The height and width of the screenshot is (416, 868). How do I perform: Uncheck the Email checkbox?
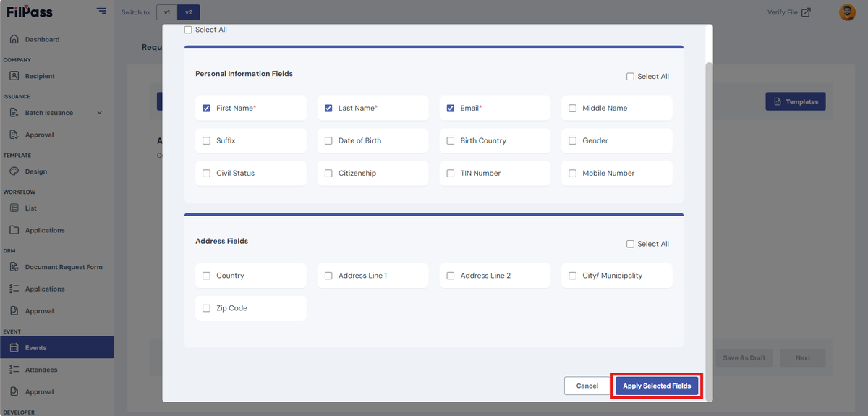[451, 108]
